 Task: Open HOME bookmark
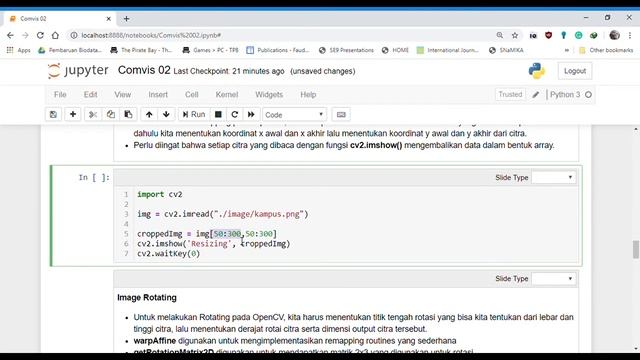(x=396, y=50)
